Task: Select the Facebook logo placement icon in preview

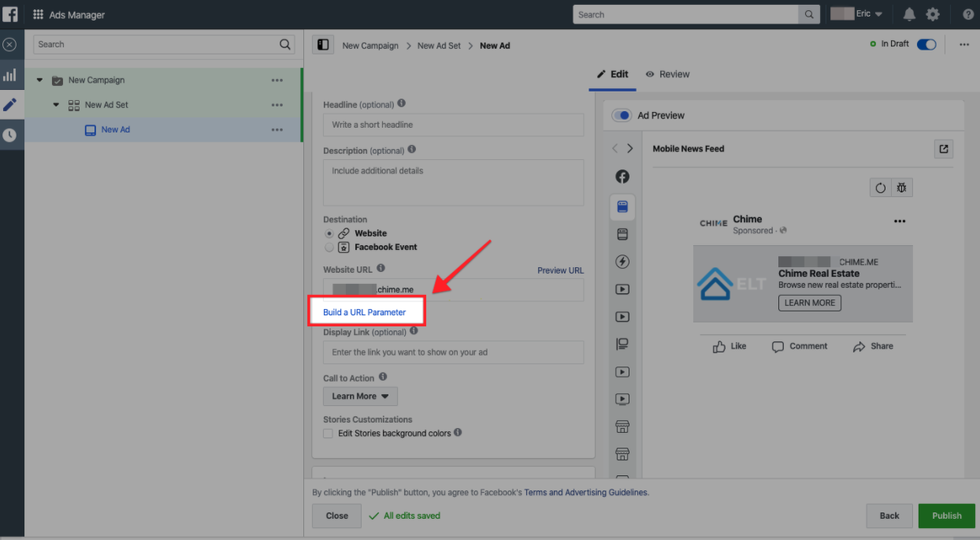Action: click(622, 177)
